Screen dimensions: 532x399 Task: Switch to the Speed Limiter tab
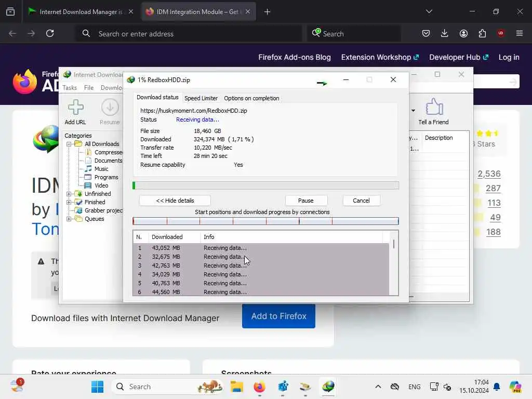pyautogui.click(x=201, y=98)
